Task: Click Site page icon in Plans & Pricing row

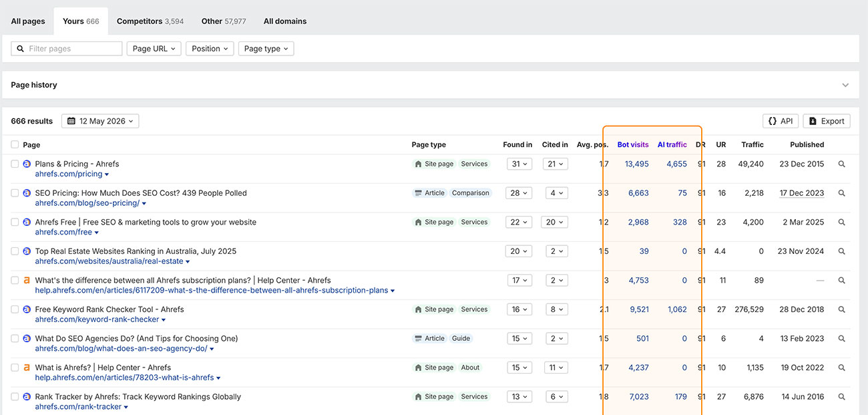Action: [x=418, y=164]
